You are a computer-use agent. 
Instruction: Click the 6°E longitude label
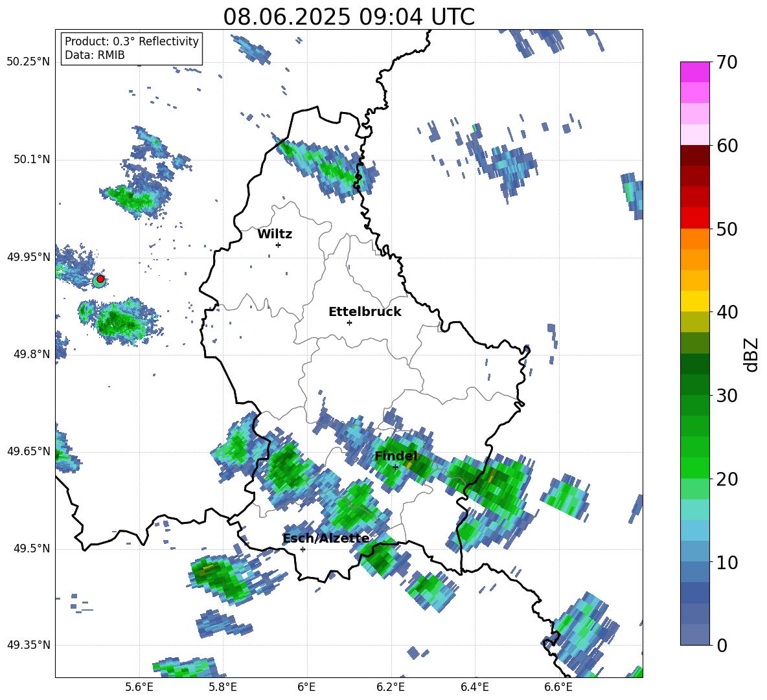click(x=306, y=687)
